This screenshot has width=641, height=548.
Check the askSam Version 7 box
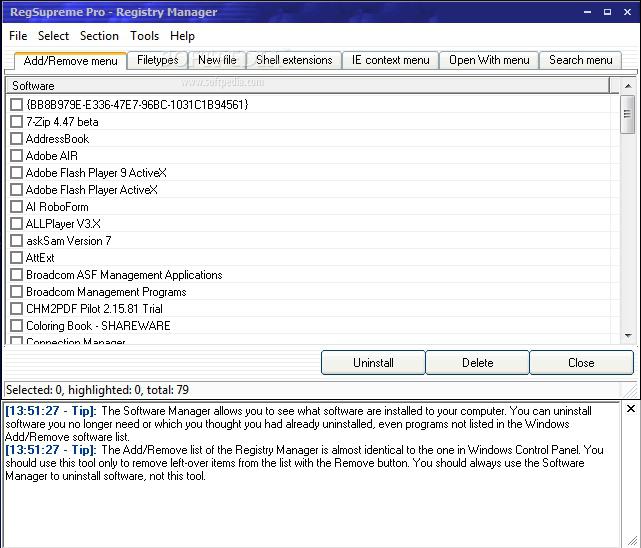coord(16,241)
